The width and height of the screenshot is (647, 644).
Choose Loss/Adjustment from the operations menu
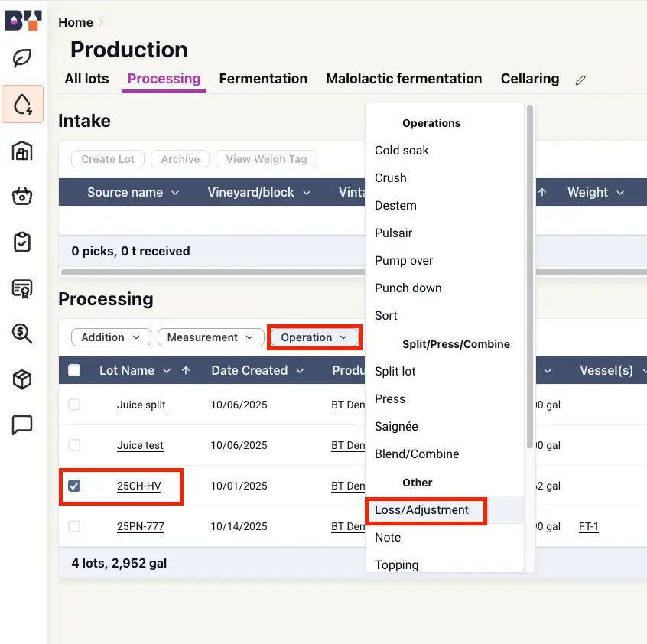click(422, 509)
